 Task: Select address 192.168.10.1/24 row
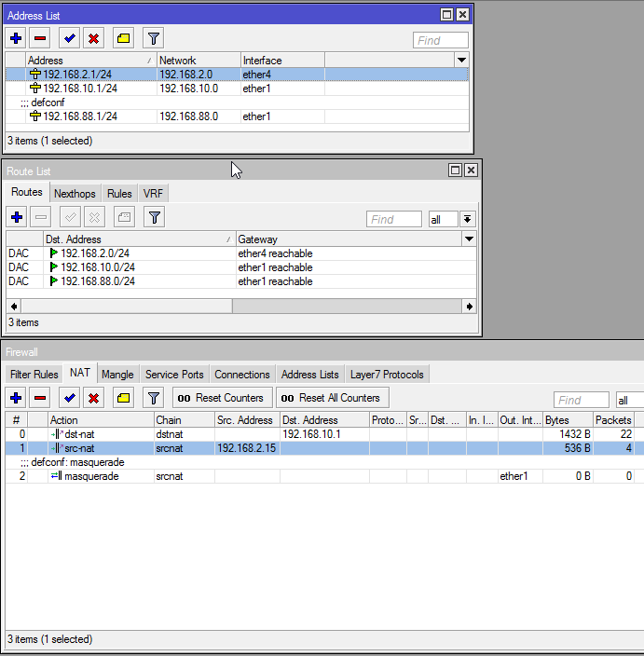pyautogui.click(x=237, y=89)
